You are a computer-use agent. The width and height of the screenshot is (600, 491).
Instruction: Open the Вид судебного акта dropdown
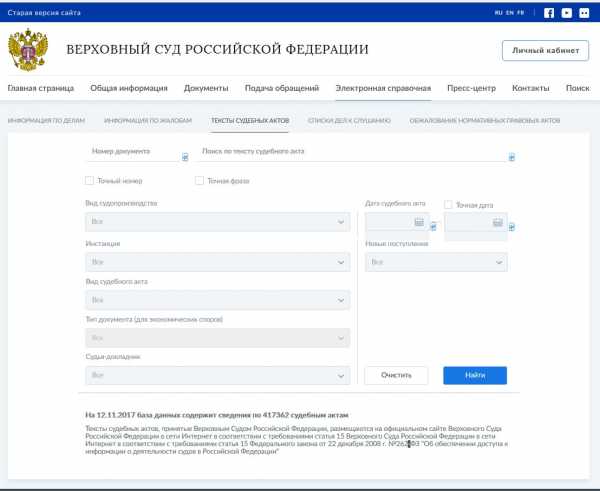click(217, 300)
